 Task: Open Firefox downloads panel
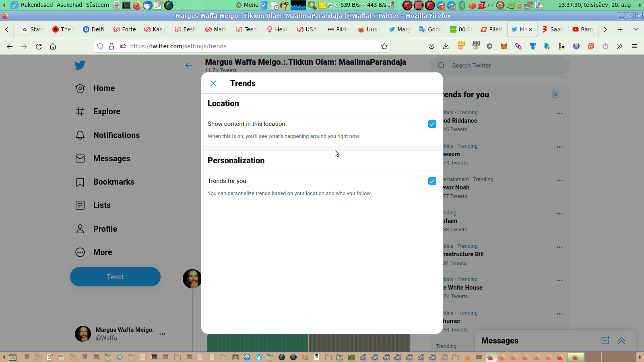click(446, 46)
